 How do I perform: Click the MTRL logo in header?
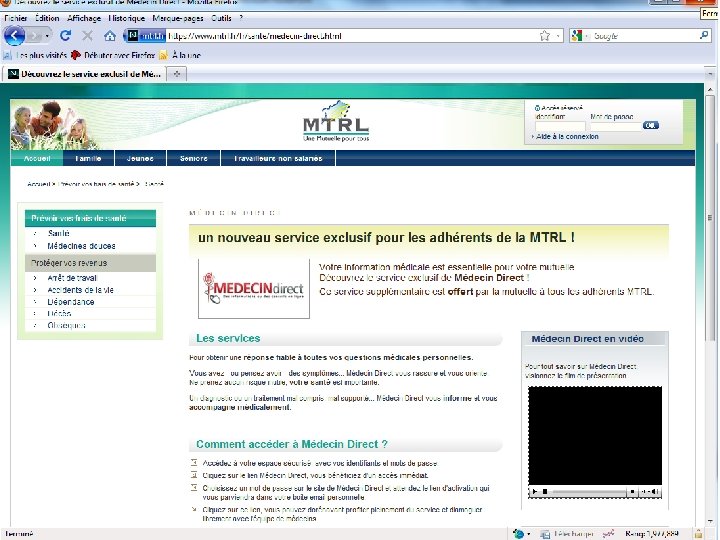pos(336,121)
